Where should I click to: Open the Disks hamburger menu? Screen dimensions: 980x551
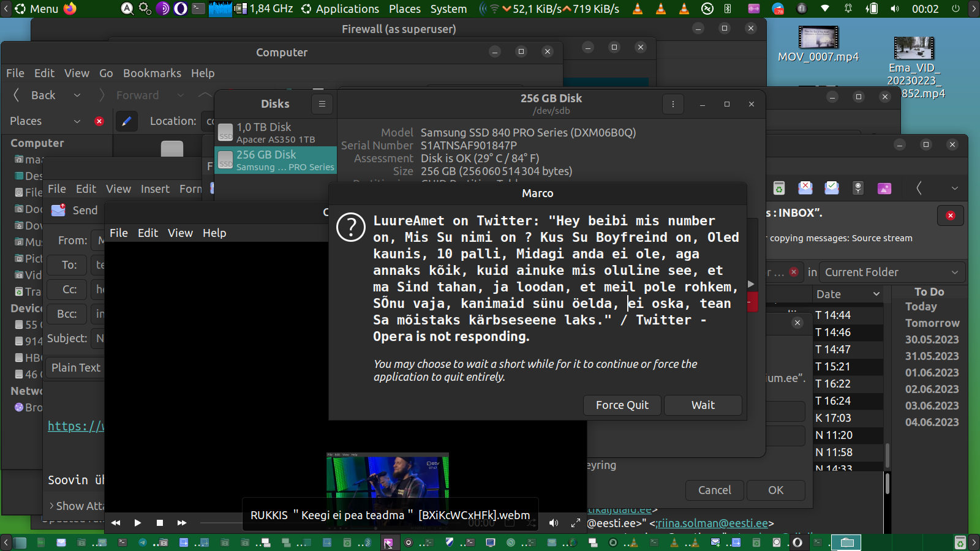click(x=322, y=104)
